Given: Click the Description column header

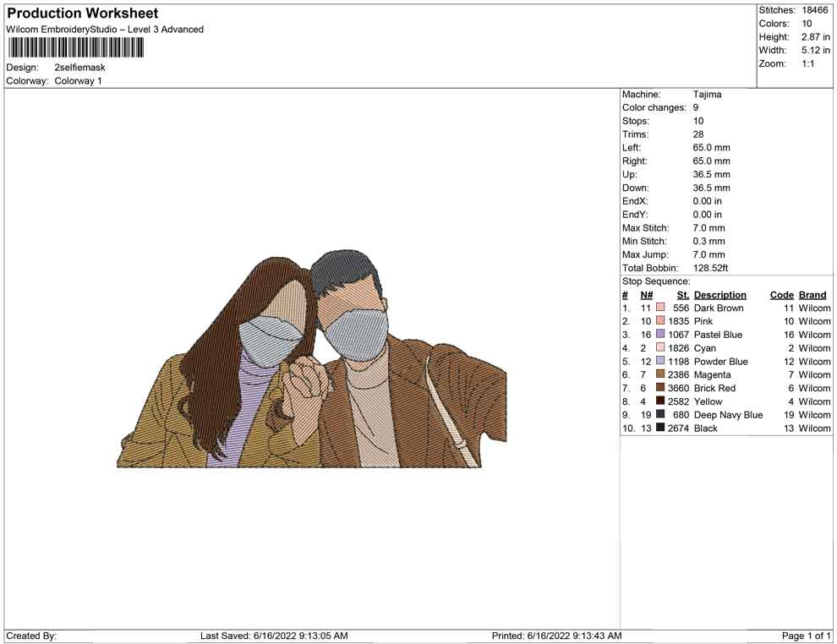Looking at the screenshot, I should [720, 294].
